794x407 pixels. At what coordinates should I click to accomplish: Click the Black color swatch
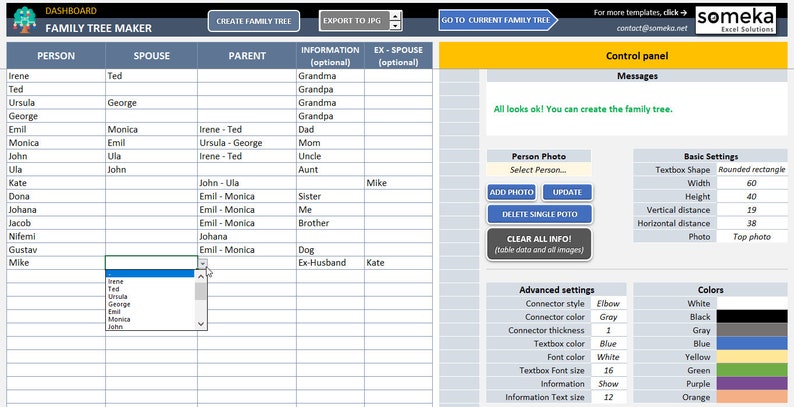751,317
